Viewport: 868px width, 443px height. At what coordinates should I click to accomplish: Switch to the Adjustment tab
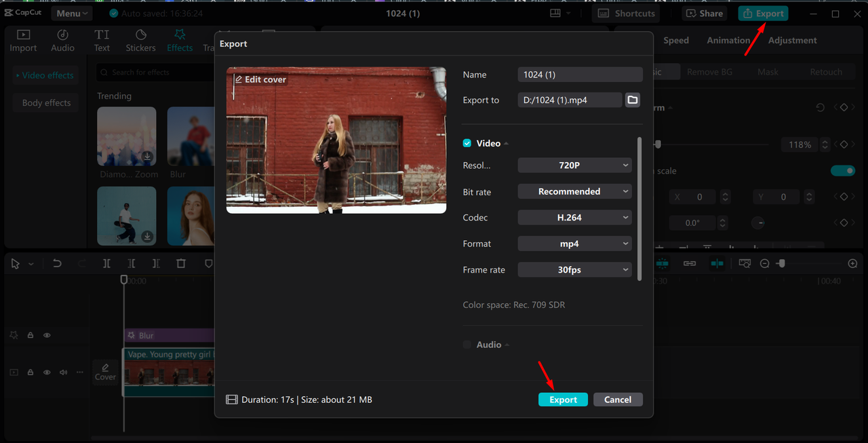coord(792,40)
